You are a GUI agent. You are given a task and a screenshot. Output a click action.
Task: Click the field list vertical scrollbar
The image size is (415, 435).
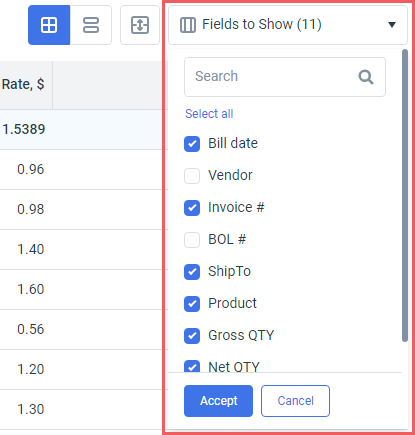click(405, 196)
